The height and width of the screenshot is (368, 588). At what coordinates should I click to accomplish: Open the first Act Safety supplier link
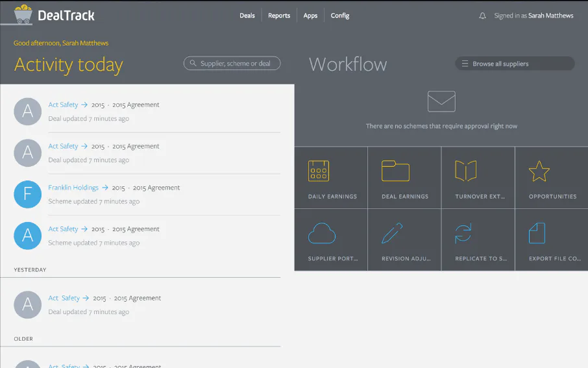click(x=63, y=104)
